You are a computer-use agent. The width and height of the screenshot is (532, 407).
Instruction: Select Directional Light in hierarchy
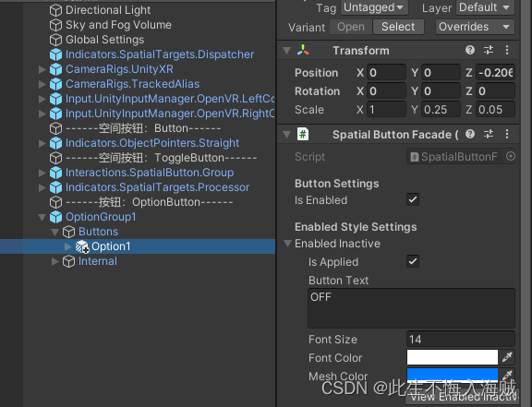click(108, 10)
